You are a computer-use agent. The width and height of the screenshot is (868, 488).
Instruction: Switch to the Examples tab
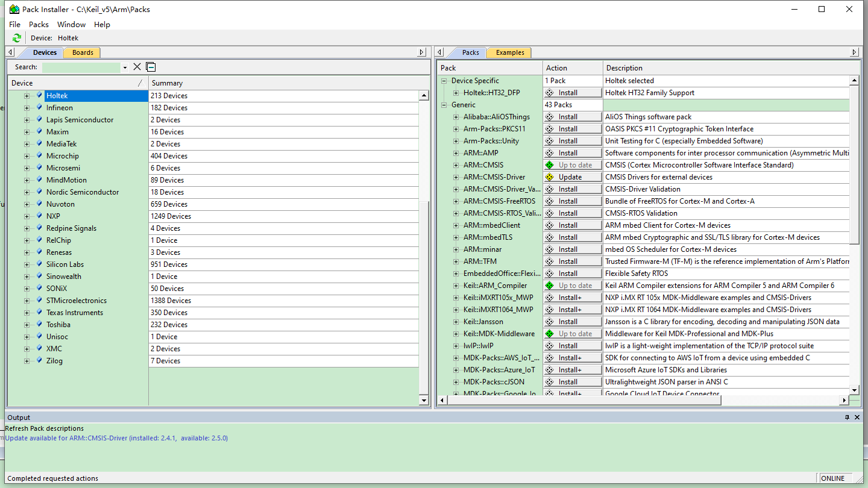[510, 52]
